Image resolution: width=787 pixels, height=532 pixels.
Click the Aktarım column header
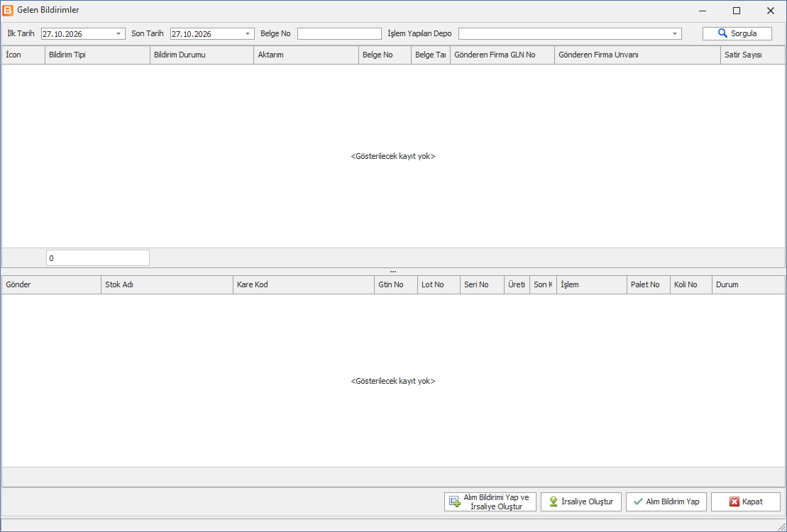click(306, 55)
